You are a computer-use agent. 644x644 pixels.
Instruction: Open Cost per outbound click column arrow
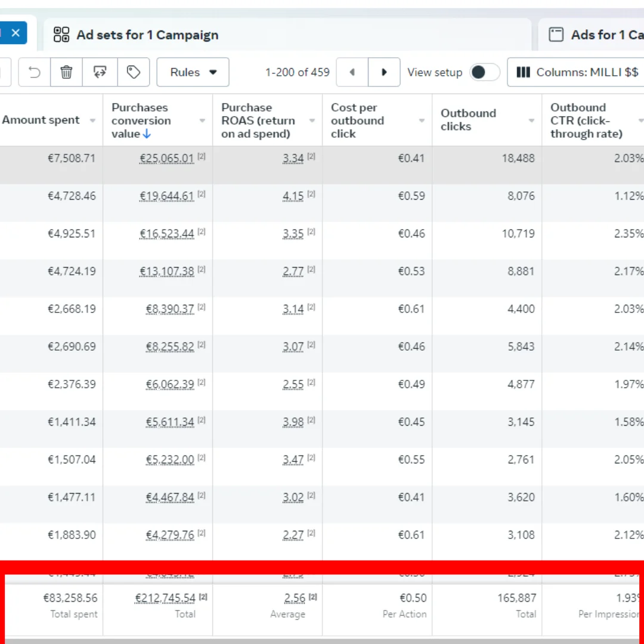click(x=422, y=120)
